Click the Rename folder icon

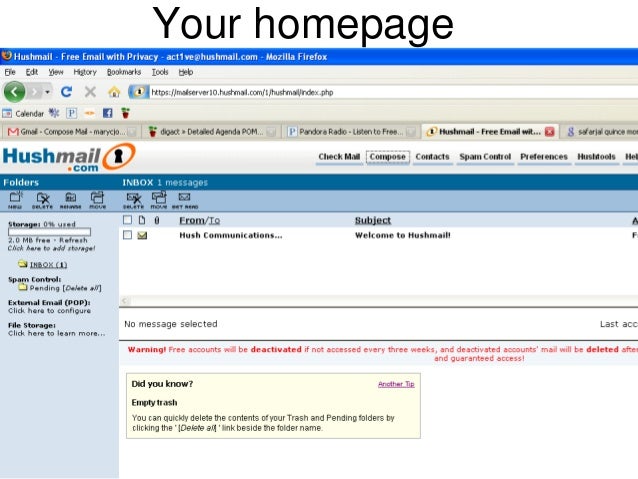click(70, 200)
